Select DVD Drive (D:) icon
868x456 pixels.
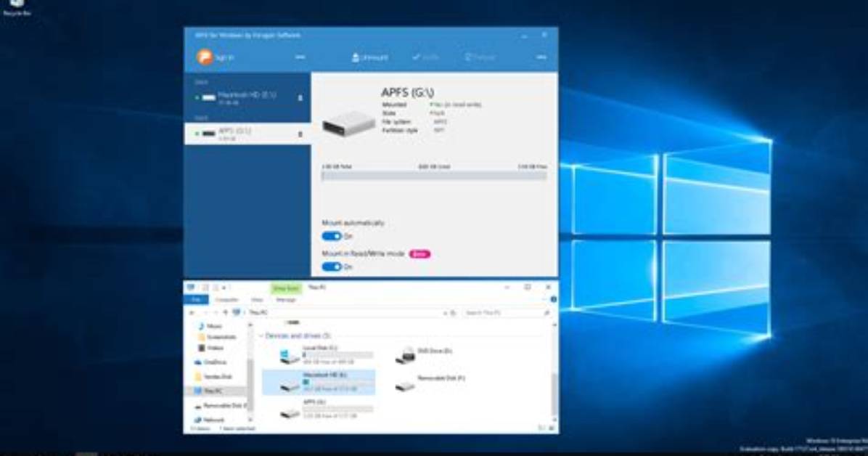click(x=405, y=356)
